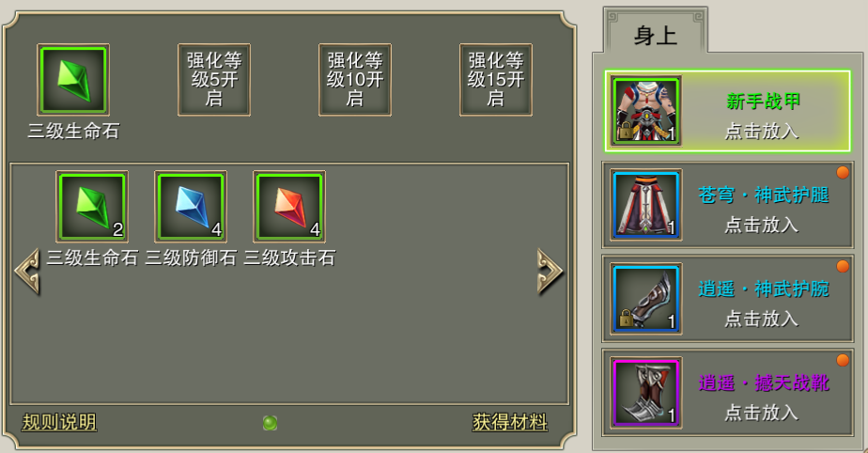
Task: Click the 苍穹·神武护腿 leg armor icon
Action: tap(645, 205)
